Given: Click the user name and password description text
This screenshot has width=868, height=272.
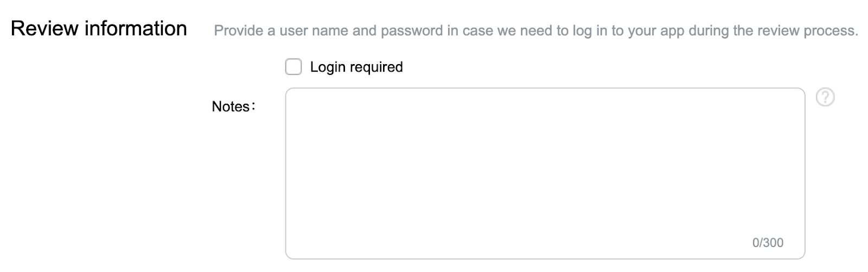Looking at the screenshot, I should pyautogui.click(x=536, y=31).
